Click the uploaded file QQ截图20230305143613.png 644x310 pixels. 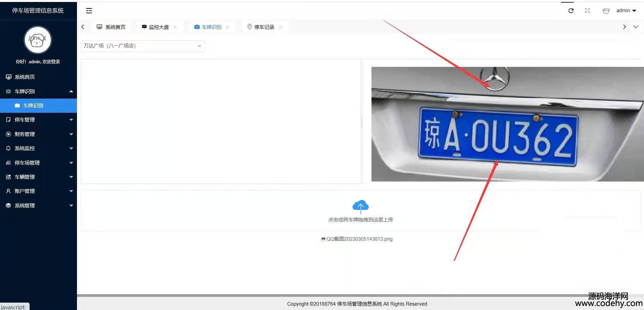coord(359,239)
